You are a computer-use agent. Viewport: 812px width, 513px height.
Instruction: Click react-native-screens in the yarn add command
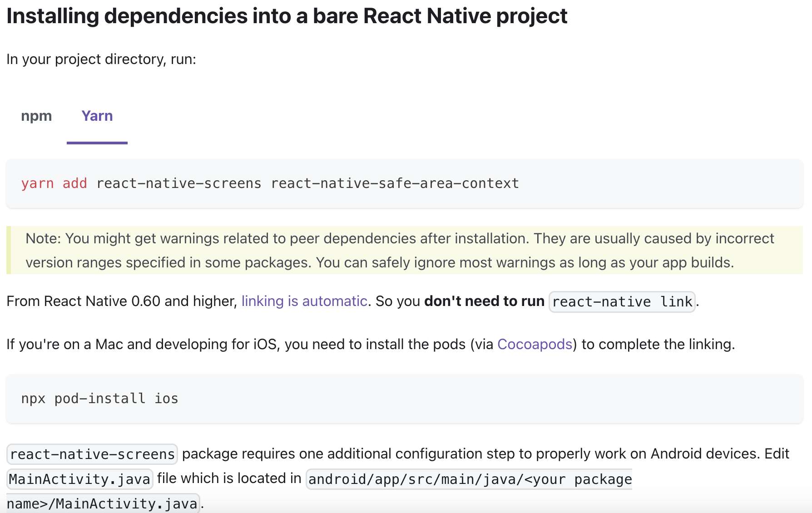[x=178, y=183]
